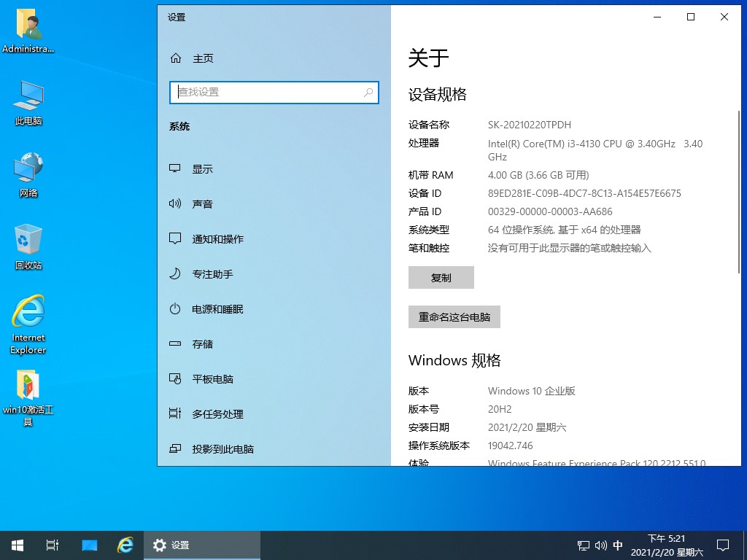Click the 版本 value Windows 10 企业版

(532, 391)
